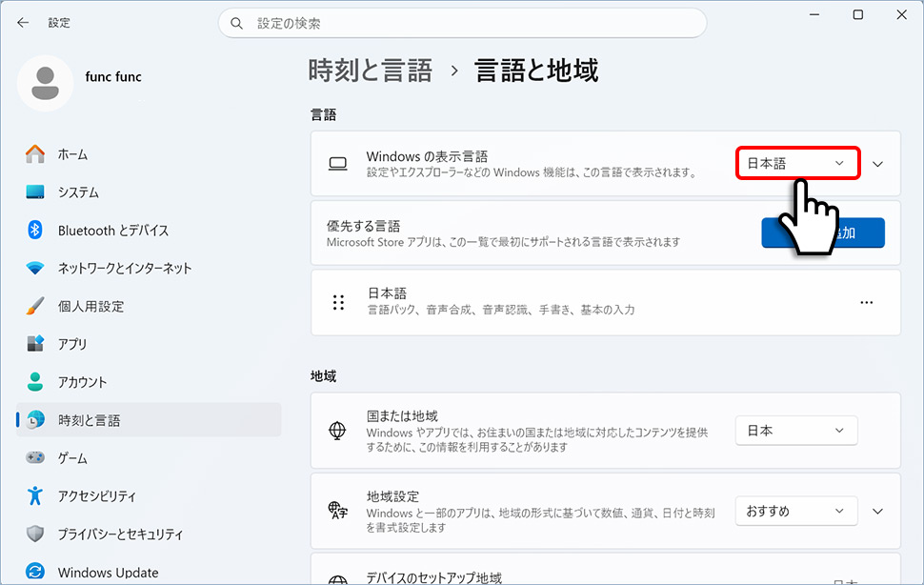The height and width of the screenshot is (585, 924).
Task: Click the 地域 section heading
Action: [x=324, y=375]
